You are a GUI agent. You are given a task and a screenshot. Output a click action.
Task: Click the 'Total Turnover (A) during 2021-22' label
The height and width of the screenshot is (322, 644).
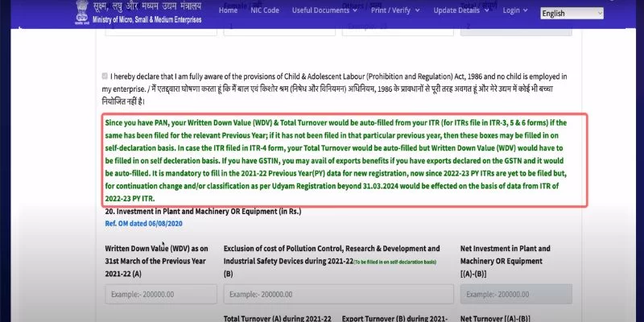(x=277, y=318)
